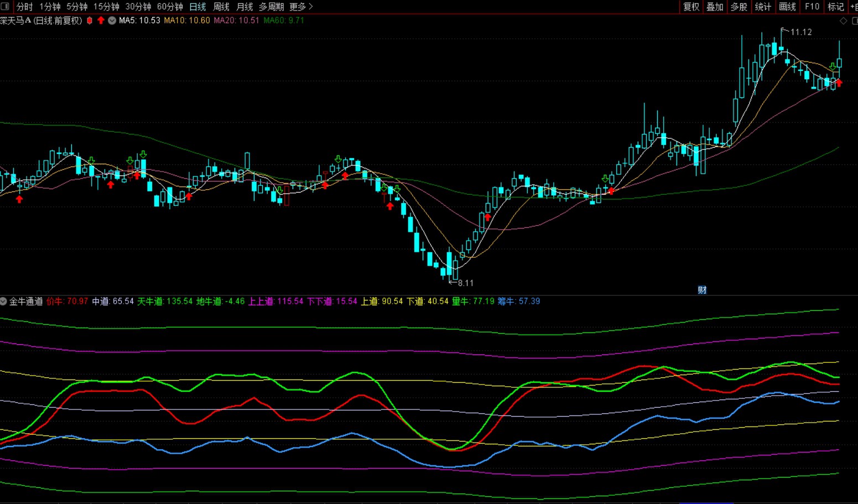This screenshot has width=858, height=504.
Task: Activate the 画线 drawing tool button
Action: [x=787, y=7]
